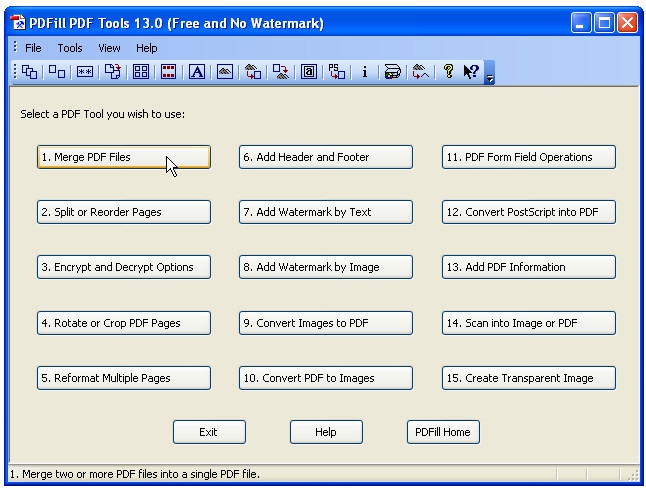646x490 pixels.
Task: Click the Convert Images to PDF toolbar icon
Action: pyautogui.click(x=253, y=72)
